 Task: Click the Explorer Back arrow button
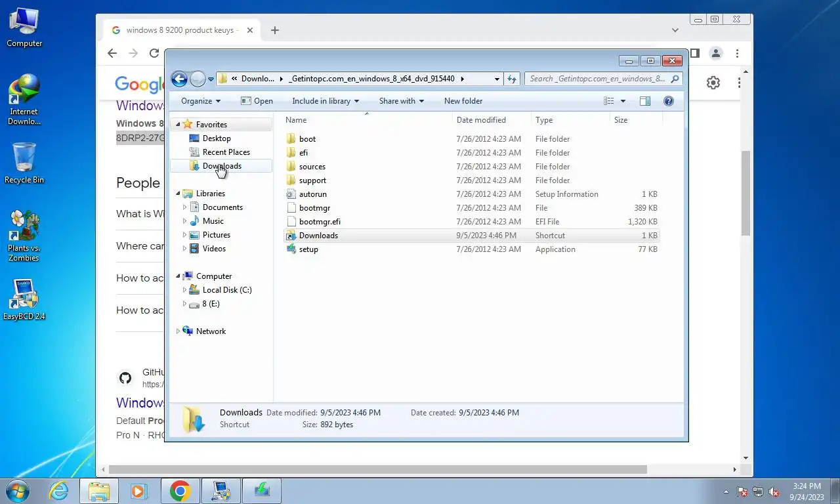point(179,79)
